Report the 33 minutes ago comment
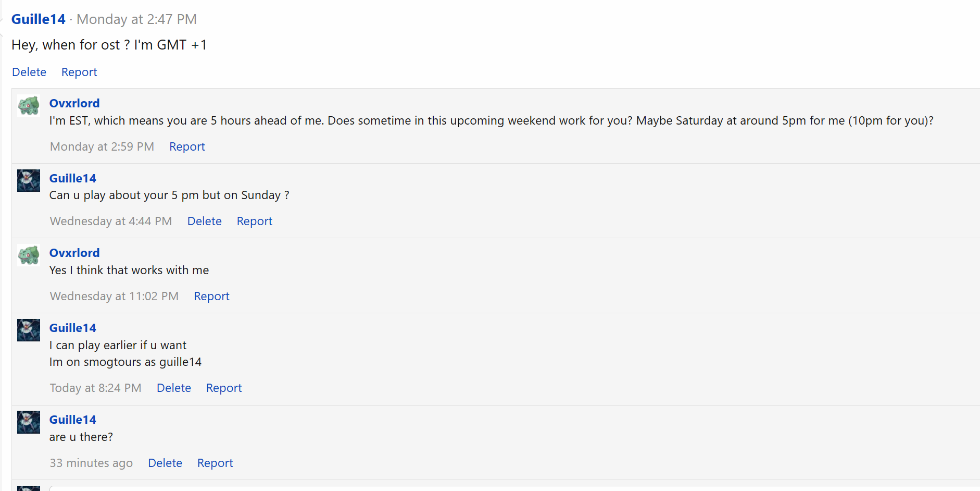The image size is (980, 491). (x=215, y=463)
